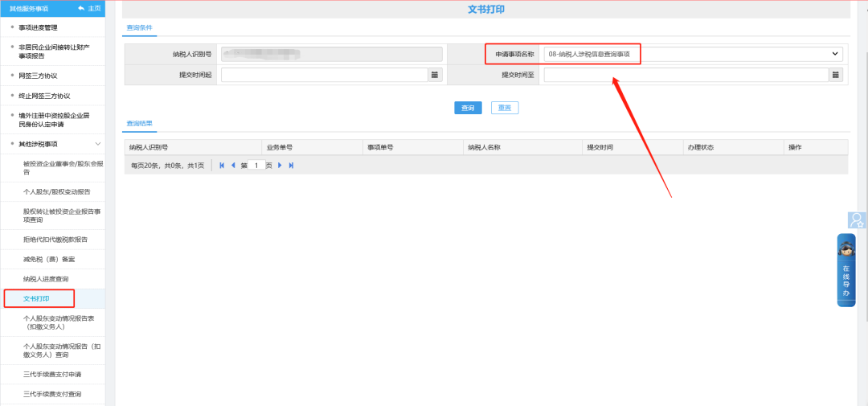Click the 办理状态 column header
868x406 pixels.
pos(734,147)
